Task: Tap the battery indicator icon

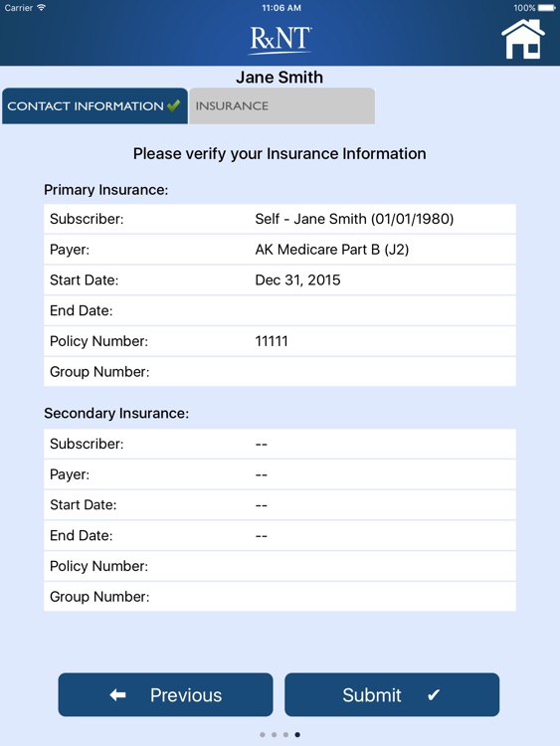Action: click(x=547, y=8)
